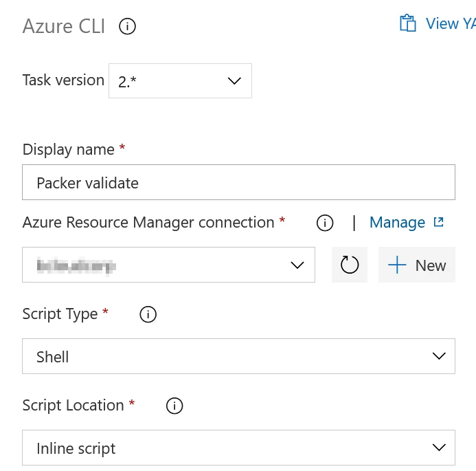Click the connection dropdown chevron
This screenshot has height=471, width=476.
point(297,265)
